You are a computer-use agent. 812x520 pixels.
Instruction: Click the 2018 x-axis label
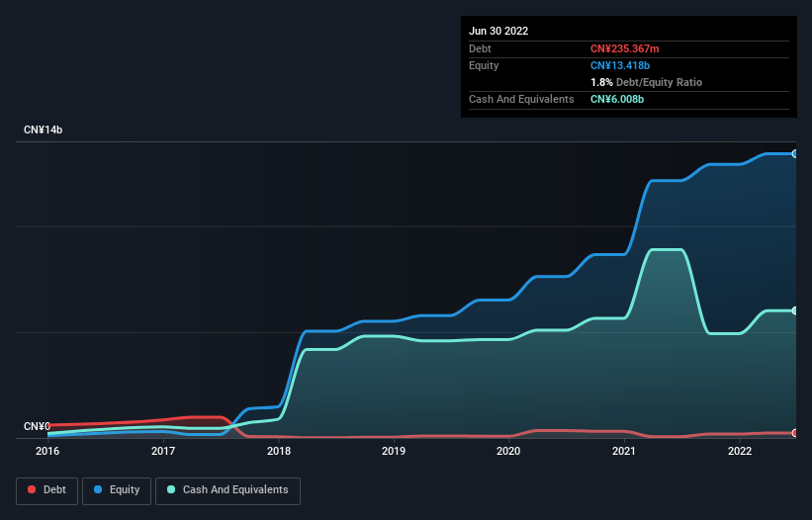click(279, 451)
